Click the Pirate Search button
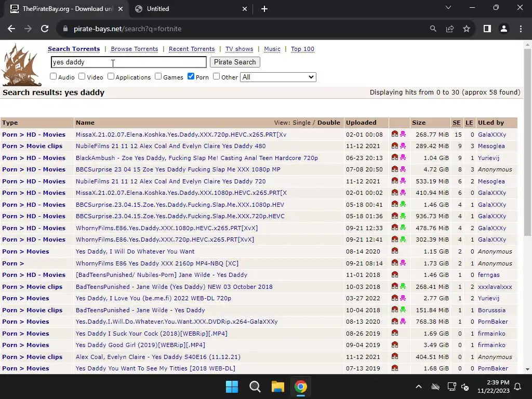 pos(235,62)
